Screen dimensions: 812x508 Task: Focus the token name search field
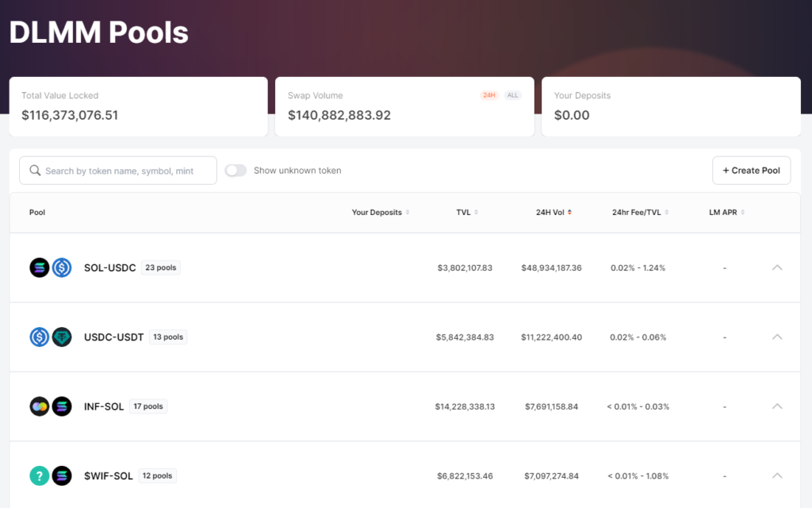(x=127, y=171)
